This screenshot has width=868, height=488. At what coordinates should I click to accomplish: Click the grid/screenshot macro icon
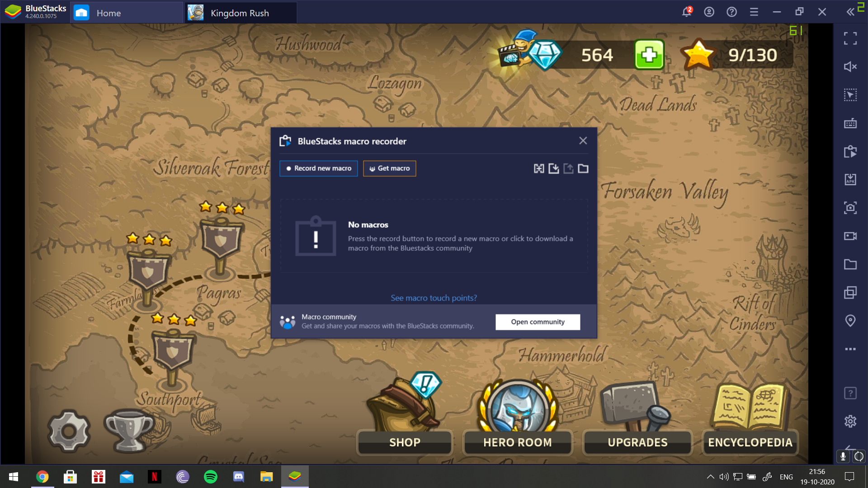point(539,169)
